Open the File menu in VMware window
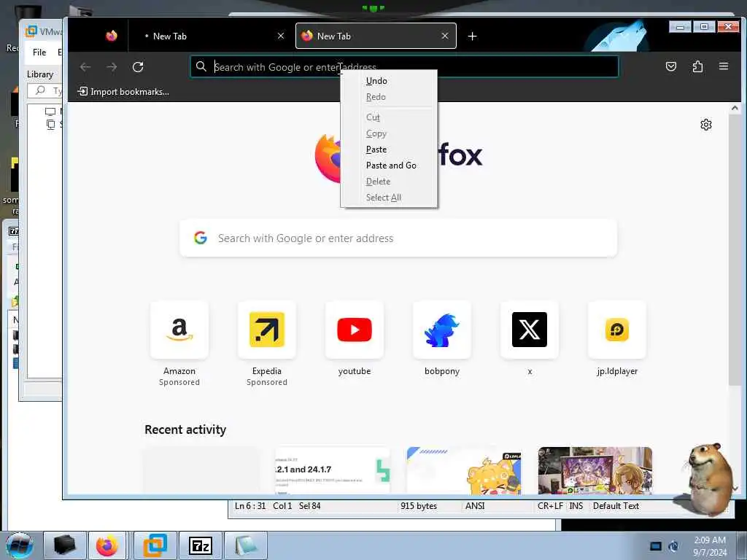Image resolution: width=747 pixels, height=560 pixels. click(39, 52)
